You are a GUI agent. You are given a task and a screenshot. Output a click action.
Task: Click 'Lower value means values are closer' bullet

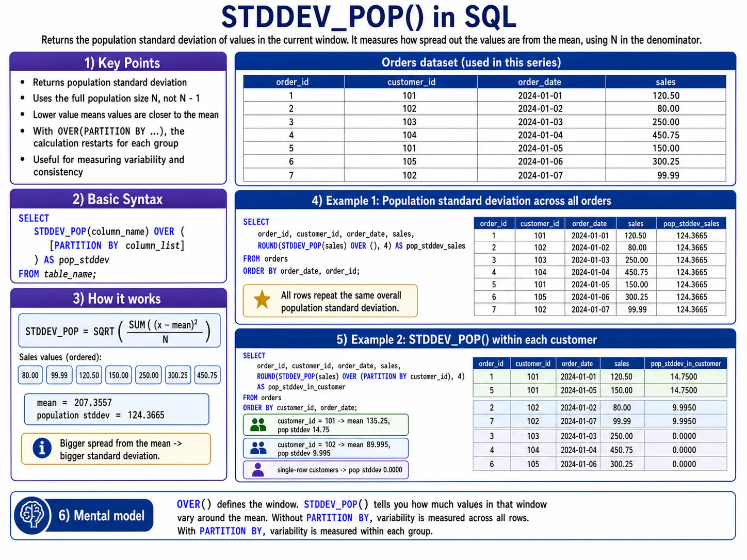[126, 114]
